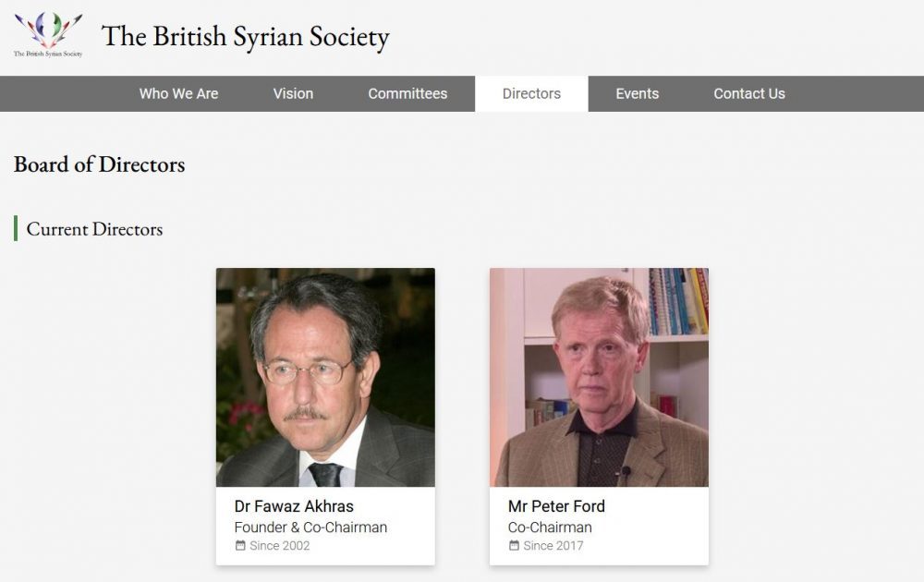Click calendar icon beside Since 2002
Screen dimensions: 924x582
[x=240, y=545]
